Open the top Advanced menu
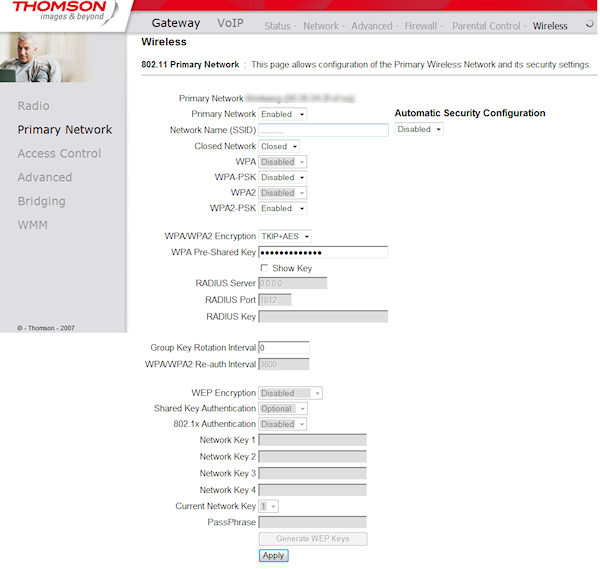Viewport: 600px width, 569px height. click(x=372, y=26)
